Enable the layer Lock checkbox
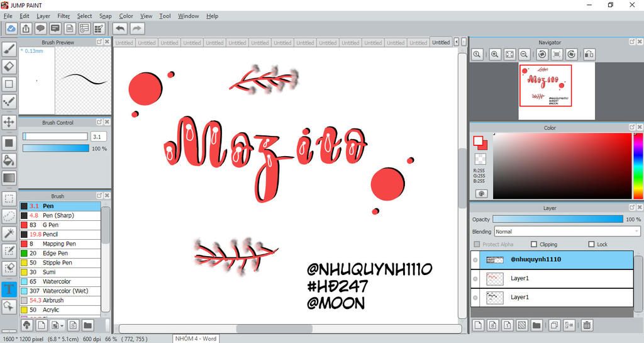Viewport: 644px width, 343px height. 591,244
